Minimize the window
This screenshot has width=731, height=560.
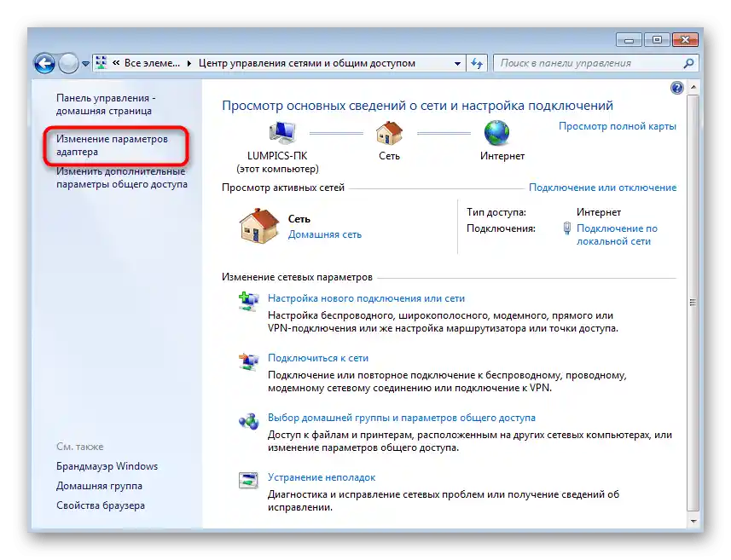tap(629, 41)
